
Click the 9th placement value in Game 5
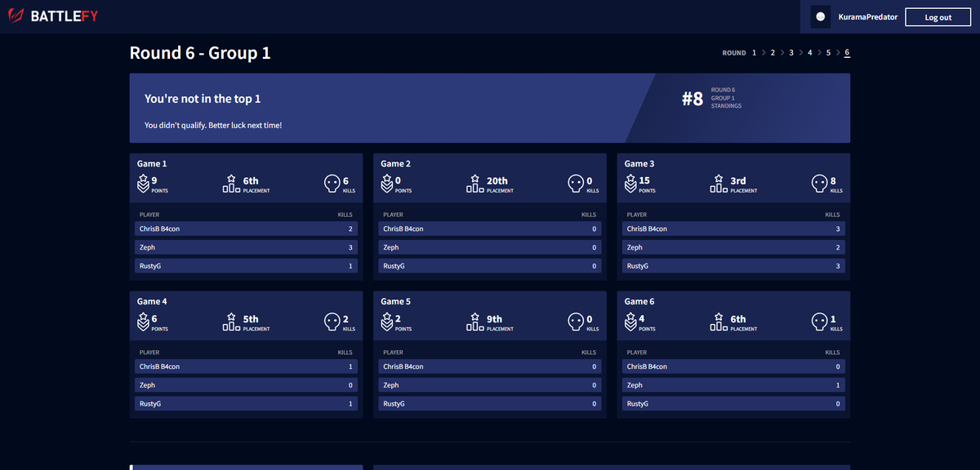pos(495,319)
